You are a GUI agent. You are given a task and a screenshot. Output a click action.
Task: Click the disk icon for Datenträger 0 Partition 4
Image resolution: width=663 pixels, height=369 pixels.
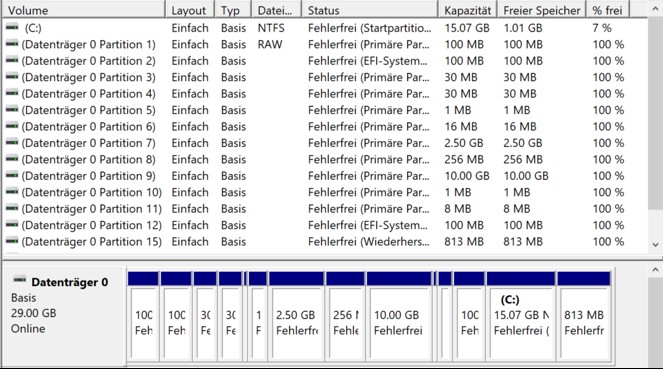point(12,93)
